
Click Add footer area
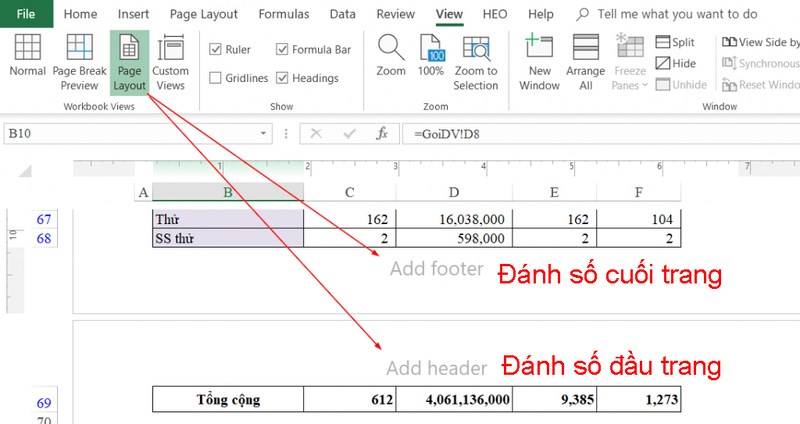437,269
